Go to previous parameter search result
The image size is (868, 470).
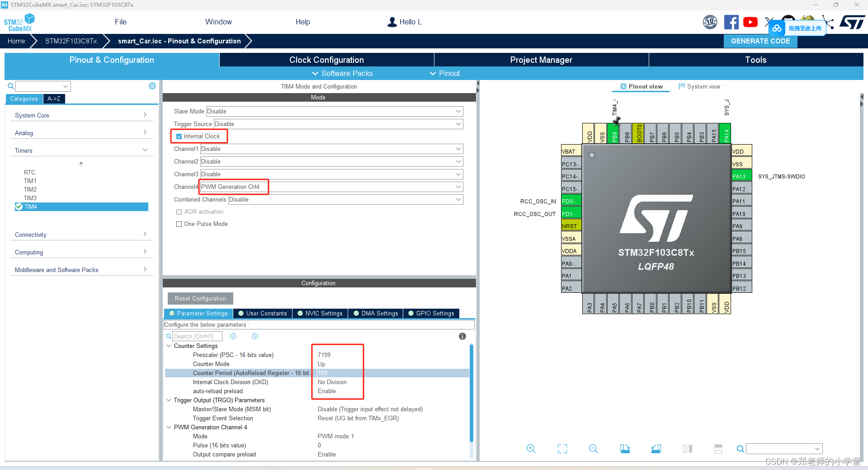point(233,336)
